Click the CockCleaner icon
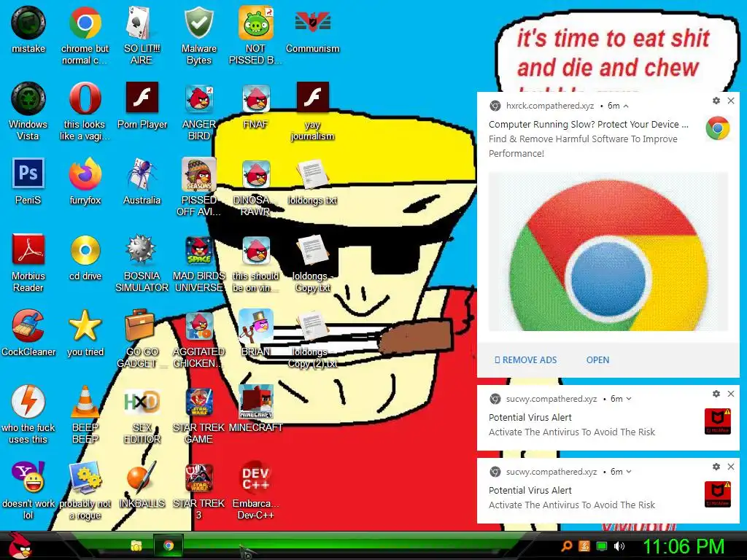The height and width of the screenshot is (560, 747). coord(28,326)
